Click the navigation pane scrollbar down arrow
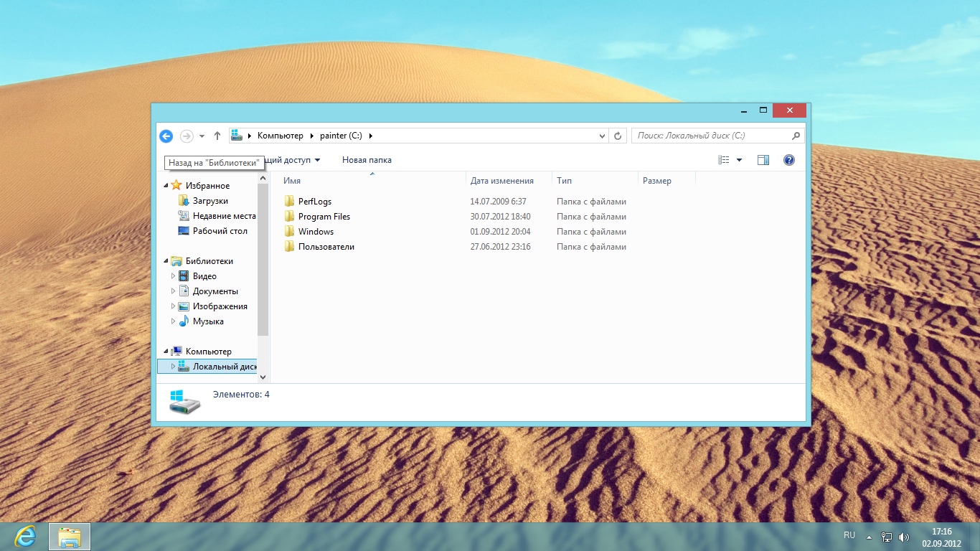The image size is (980, 551). click(263, 377)
